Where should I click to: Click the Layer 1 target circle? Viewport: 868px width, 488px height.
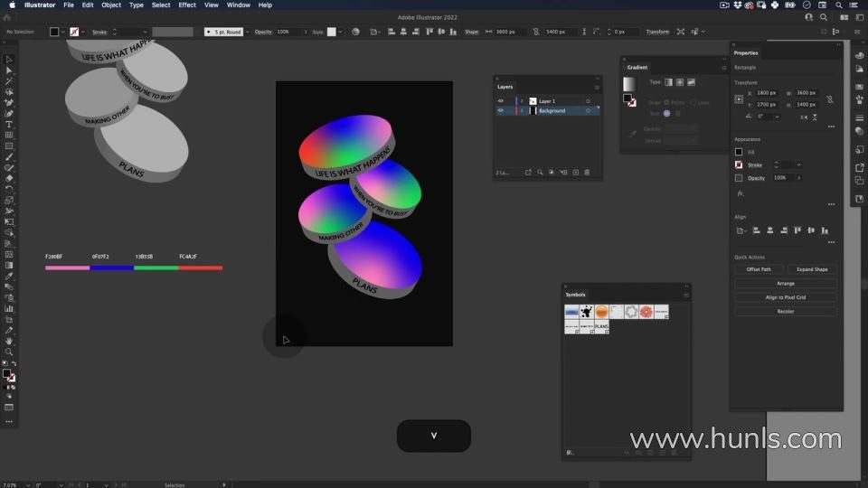tap(588, 101)
